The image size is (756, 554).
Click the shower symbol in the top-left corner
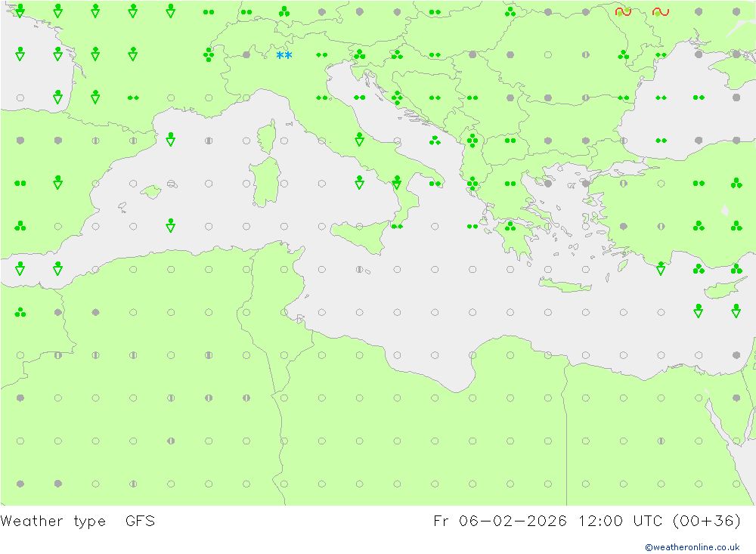pyautogui.click(x=20, y=11)
